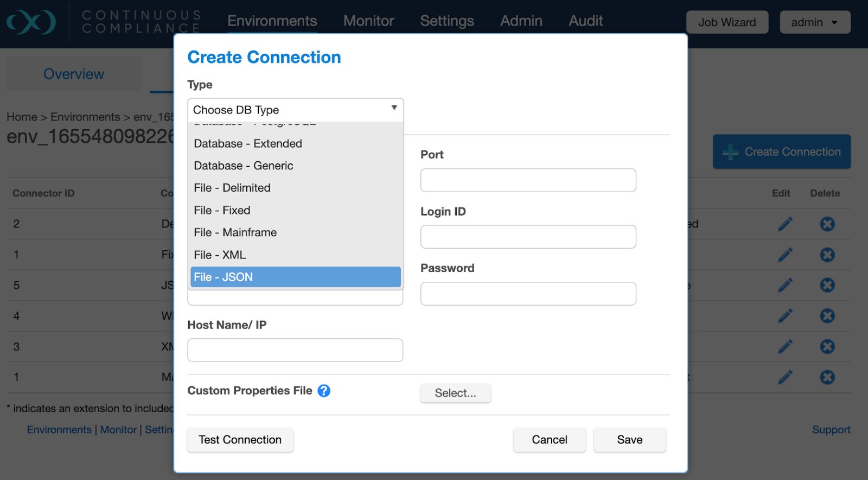Click Save in Create Connection dialog
The height and width of the screenshot is (480, 868).
pos(629,440)
